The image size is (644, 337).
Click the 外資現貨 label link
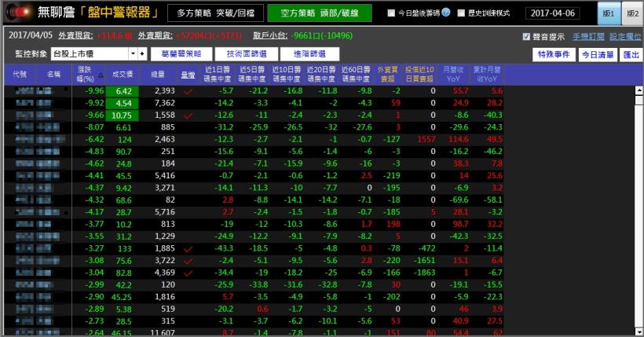[75, 36]
